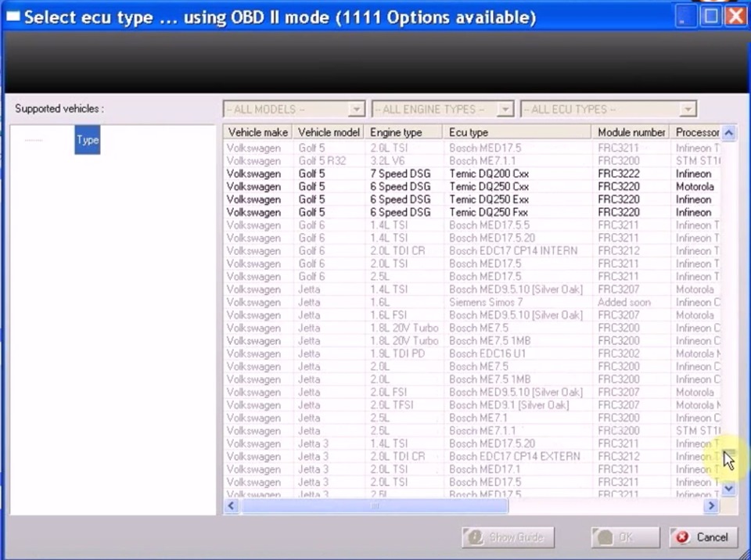
Task: Click the greyed OK button
Action: [625, 537]
